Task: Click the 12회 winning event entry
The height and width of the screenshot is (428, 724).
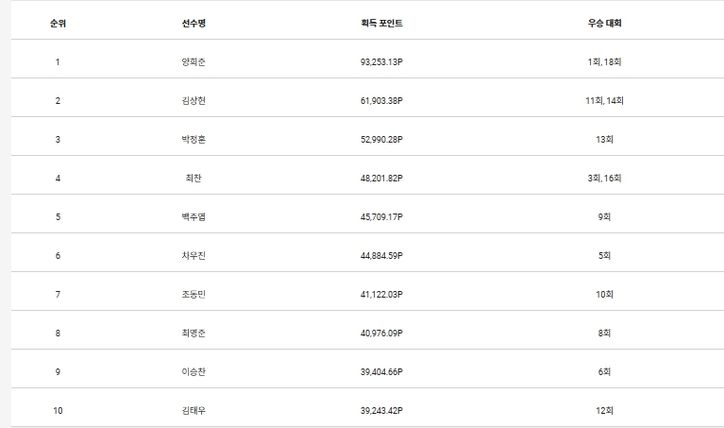Action: click(604, 410)
